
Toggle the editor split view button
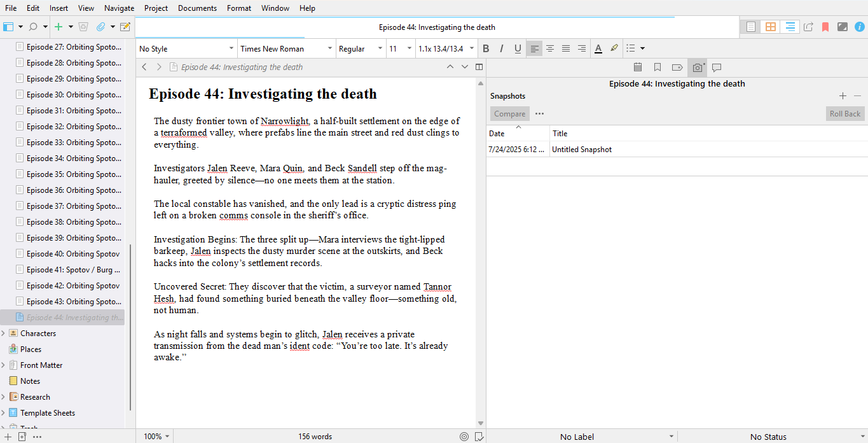pyautogui.click(x=479, y=67)
